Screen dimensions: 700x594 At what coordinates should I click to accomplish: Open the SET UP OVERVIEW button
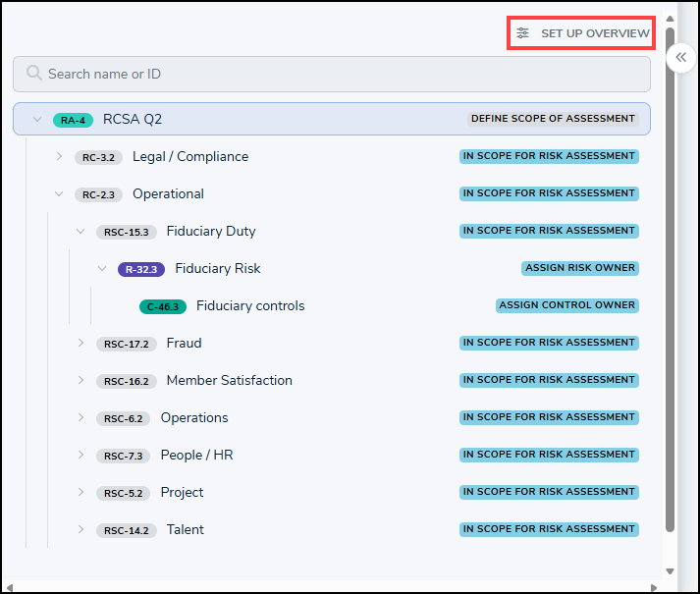[x=581, y=33]
